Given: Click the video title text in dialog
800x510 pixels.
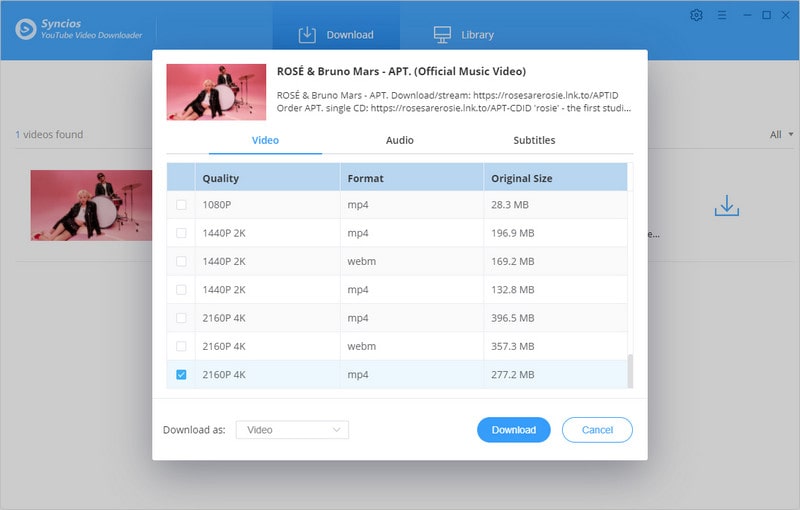Looking at the screenshot, I should tap(401, 71).
